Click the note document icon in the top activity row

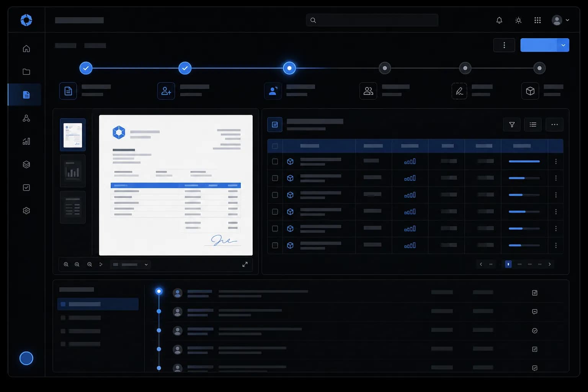point(535,293)
